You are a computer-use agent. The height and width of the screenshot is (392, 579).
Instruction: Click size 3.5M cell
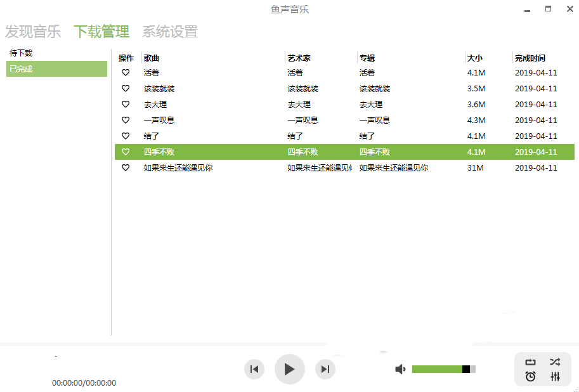coord(476,89)
